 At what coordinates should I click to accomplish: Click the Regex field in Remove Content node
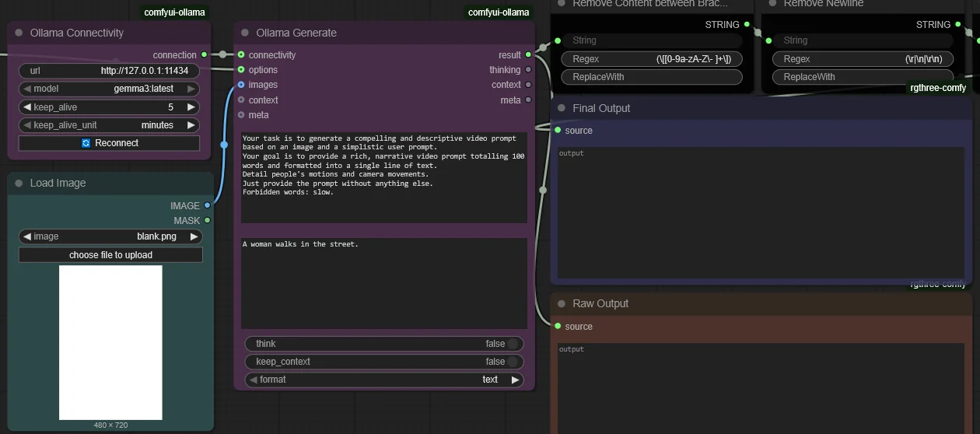652,59
